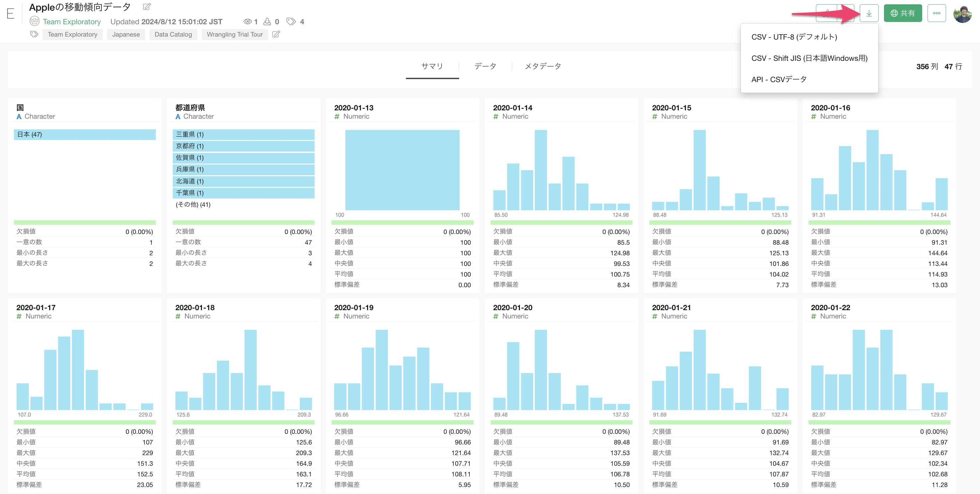Select the 三重県 (1) bar
This screenshot has width=980, height=494.
[x=244, y=134]
